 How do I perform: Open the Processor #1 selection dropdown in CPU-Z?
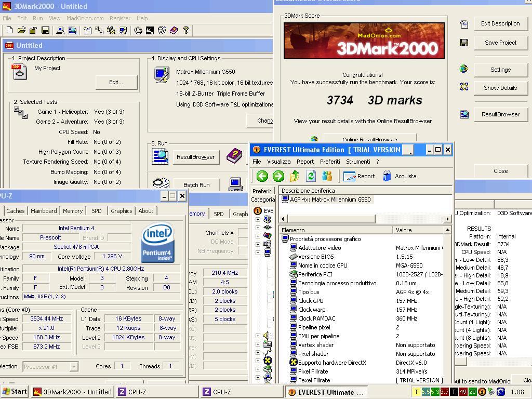coord(74,367)
